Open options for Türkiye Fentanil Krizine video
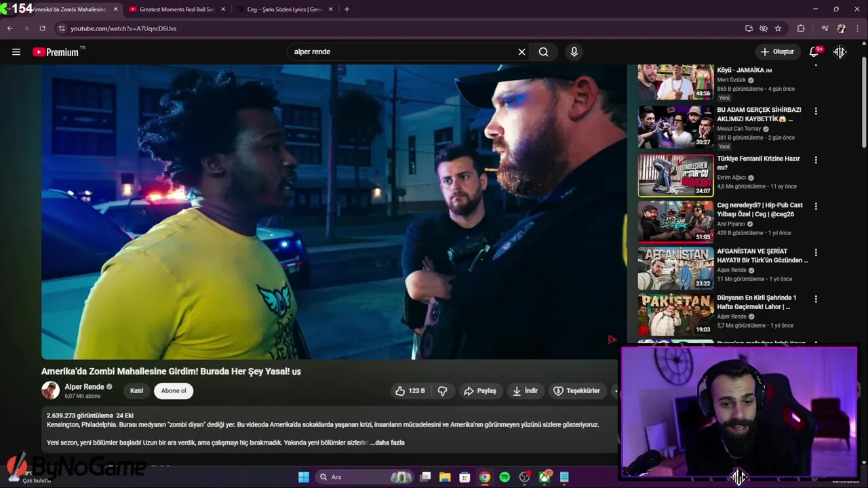 816,160
